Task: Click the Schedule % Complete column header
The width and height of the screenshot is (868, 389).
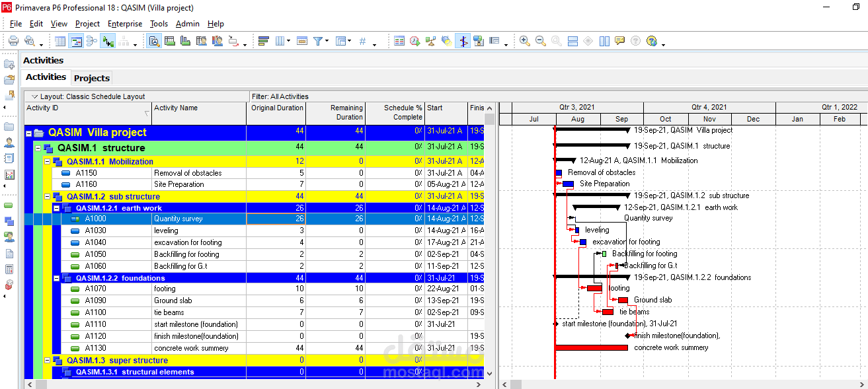Action: click(x=395, y=113)
